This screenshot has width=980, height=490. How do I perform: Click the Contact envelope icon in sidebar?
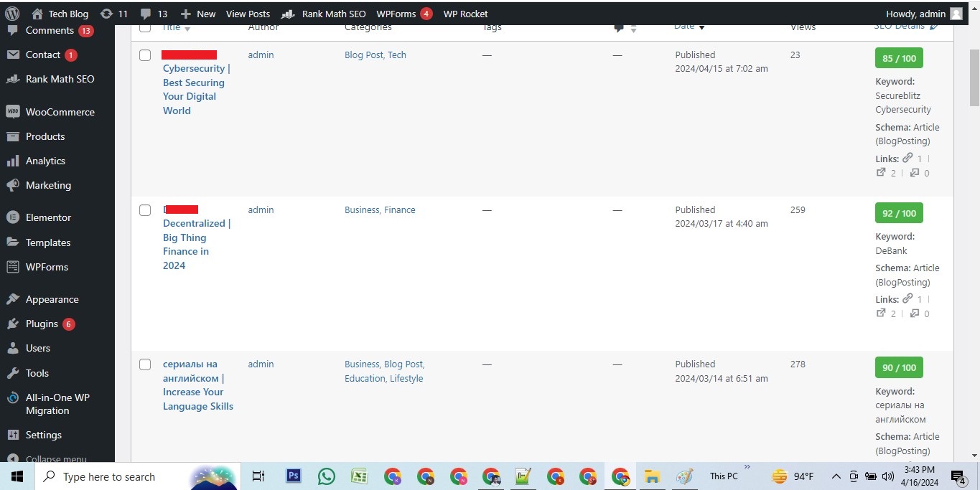point(12,55)
